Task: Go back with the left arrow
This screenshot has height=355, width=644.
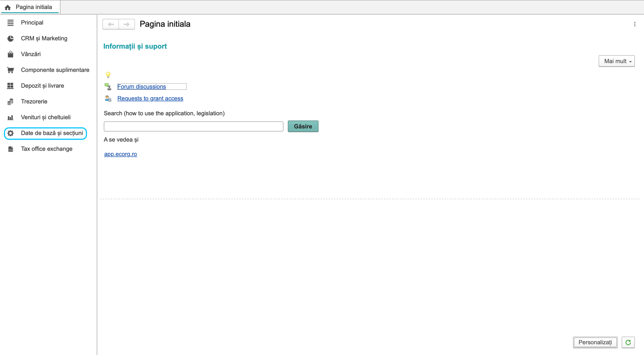Action: pos(111,24)
